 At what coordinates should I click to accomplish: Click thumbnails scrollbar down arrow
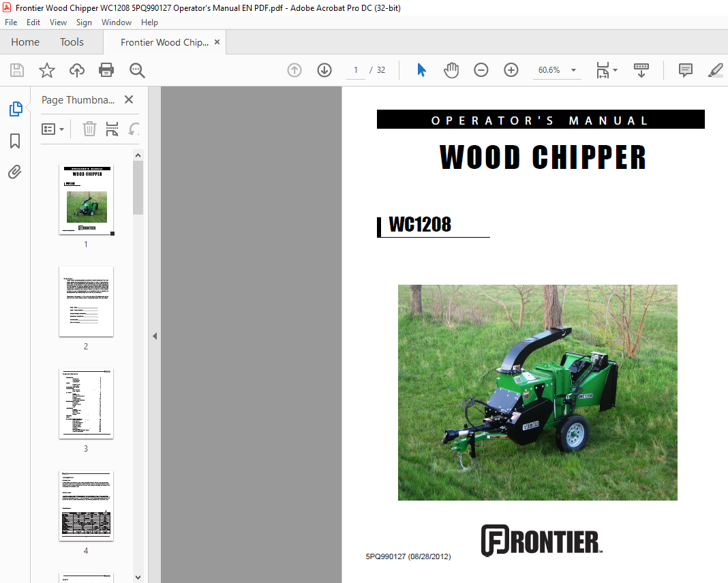click(x=138, y=578)
